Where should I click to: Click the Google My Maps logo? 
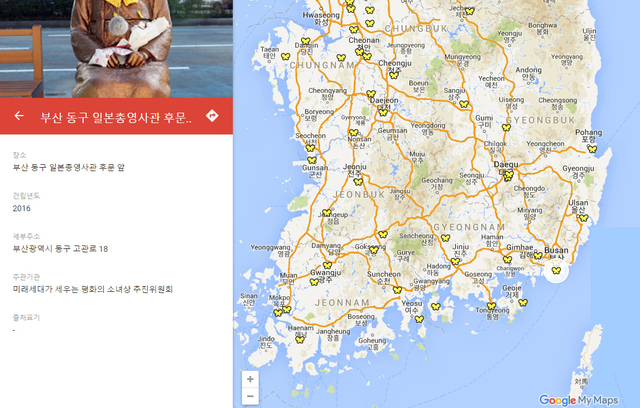click(578, 400)
